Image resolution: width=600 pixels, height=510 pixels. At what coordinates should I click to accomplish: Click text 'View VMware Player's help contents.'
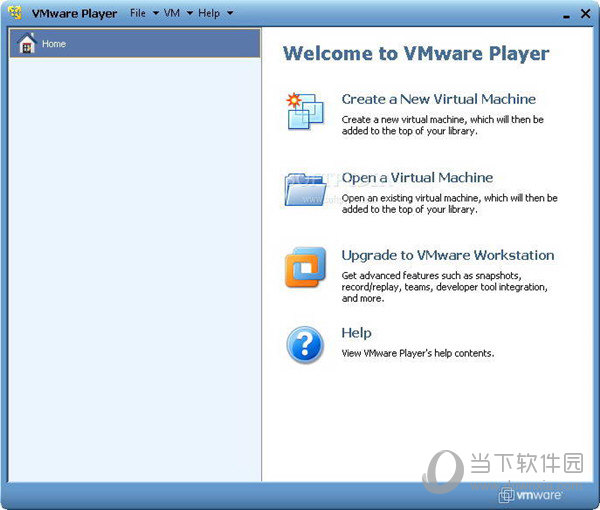coord(418,353)
